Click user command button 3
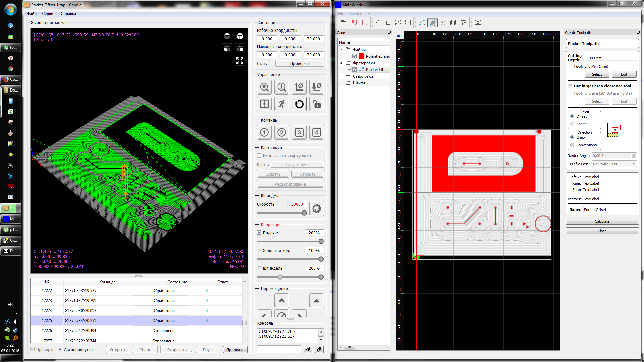 click(x=299, y=132)
